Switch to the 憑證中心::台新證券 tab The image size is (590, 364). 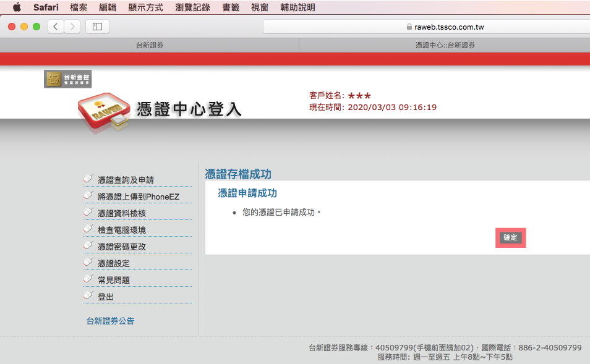(445, 45)
